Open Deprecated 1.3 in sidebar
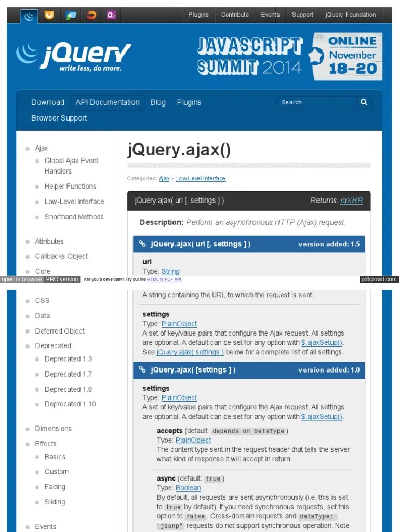Image resolution: width=399 pixels, height=532 pixels. click(x=68, y=359)
